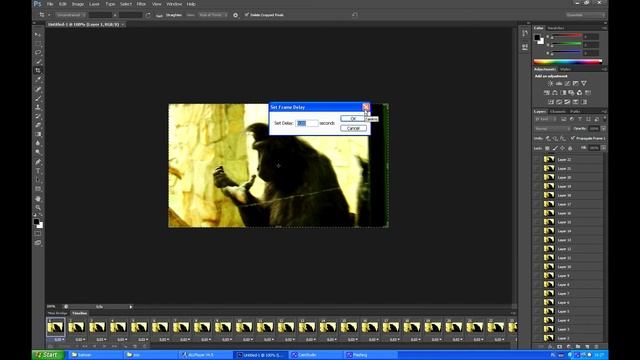Open layer Opacity dropdown arrow
Screen dimensions: 640x360
point(603,129)
